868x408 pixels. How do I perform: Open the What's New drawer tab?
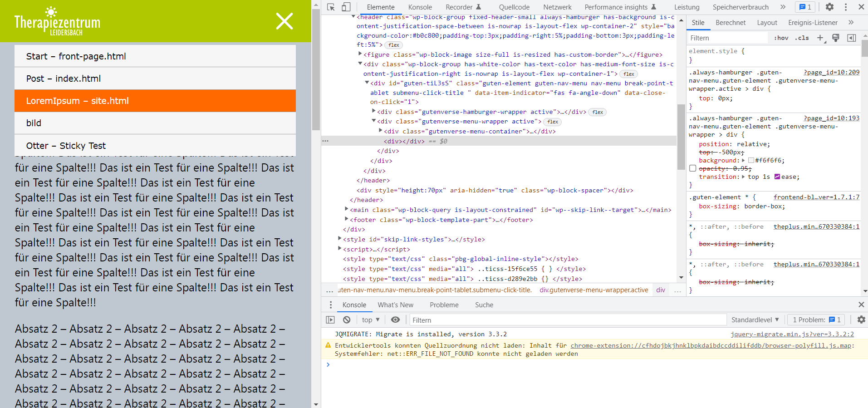click(x=396, y=305)
